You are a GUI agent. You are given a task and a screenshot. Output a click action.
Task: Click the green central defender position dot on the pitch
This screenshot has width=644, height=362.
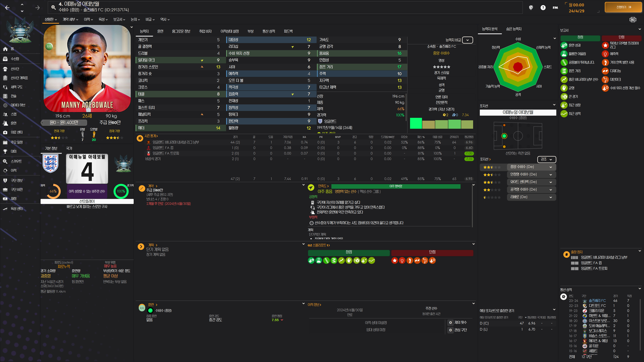click(504, 136)
